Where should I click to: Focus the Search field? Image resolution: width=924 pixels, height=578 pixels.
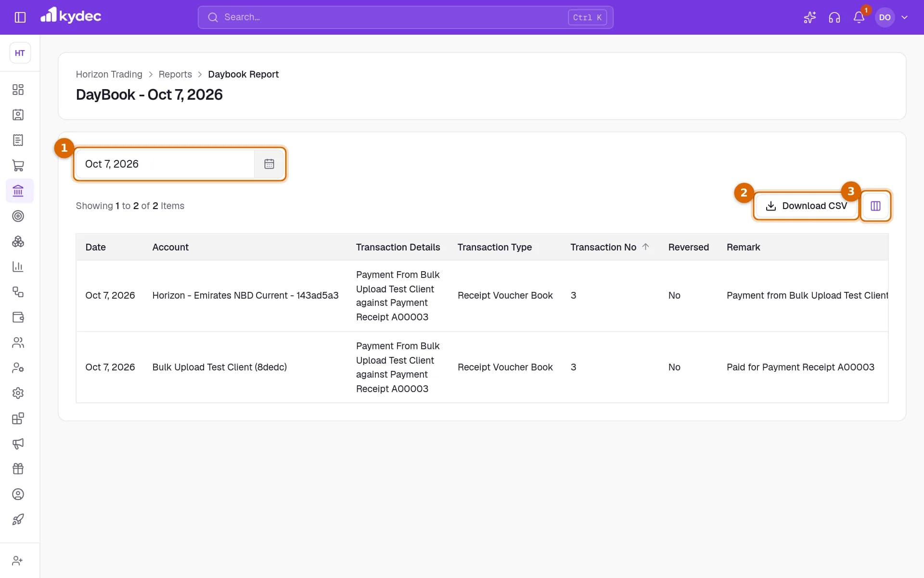(405, 17)
